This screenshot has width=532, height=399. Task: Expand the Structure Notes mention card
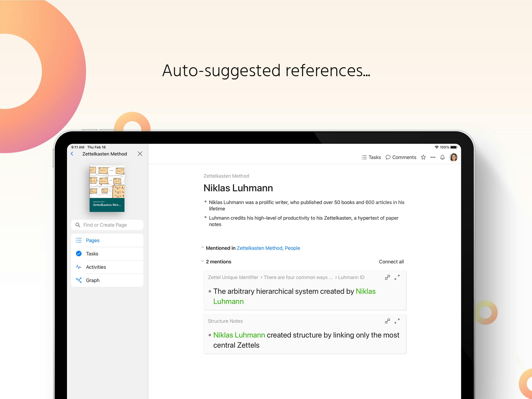(x=397, y=321)
